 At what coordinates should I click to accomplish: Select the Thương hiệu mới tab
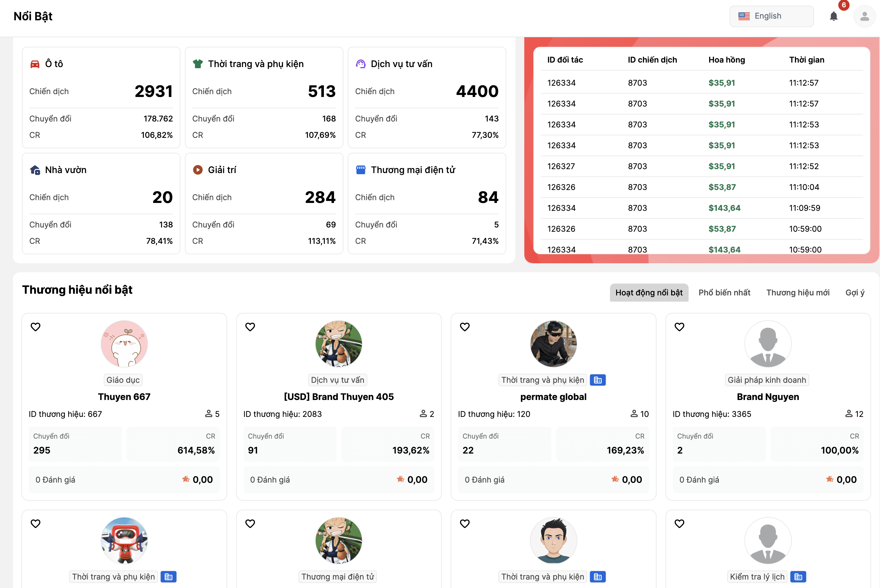click(x=797, y=293)
